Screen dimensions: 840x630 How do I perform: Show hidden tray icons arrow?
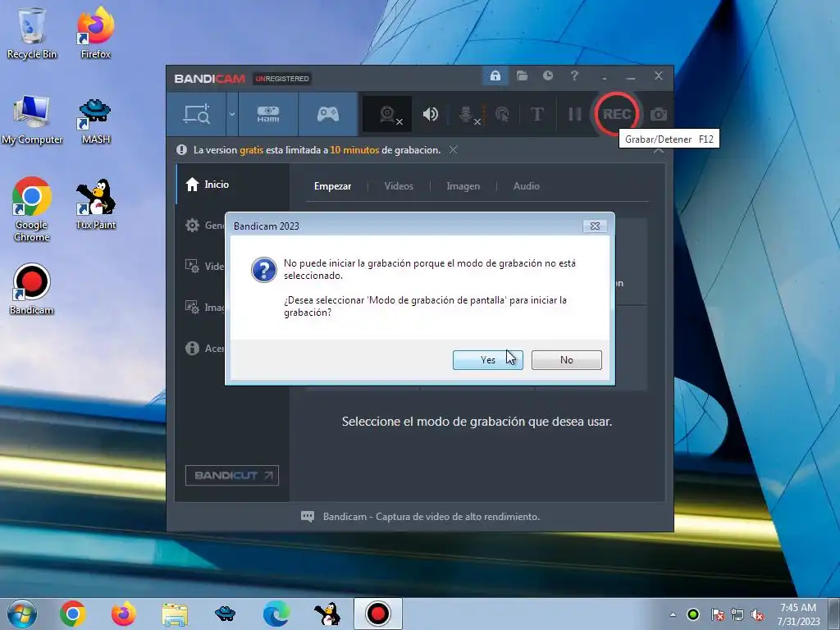pos(673,614)
